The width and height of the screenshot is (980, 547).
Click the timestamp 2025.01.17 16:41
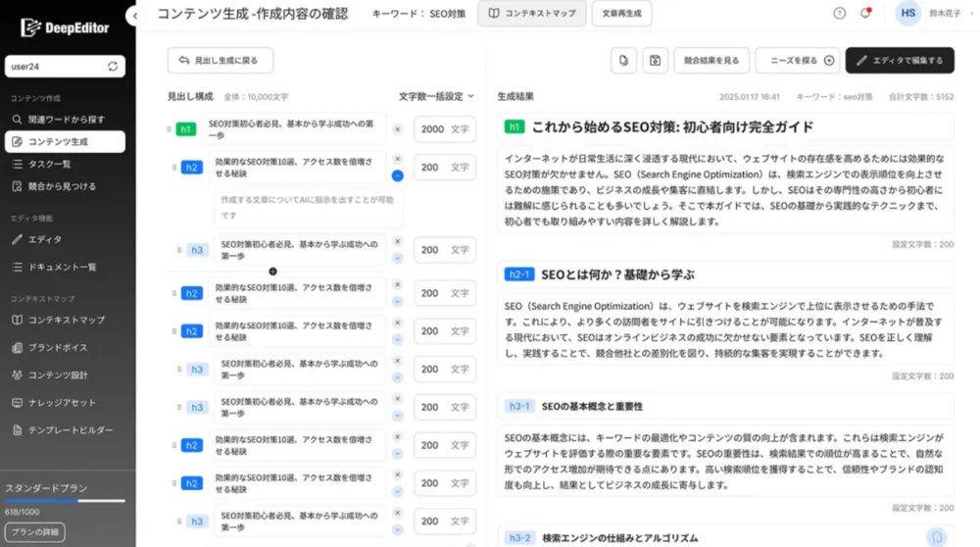[x=750, y=97]
